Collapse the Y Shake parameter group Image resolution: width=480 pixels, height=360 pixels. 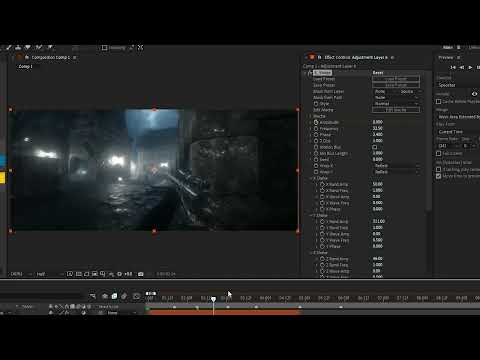311,216
